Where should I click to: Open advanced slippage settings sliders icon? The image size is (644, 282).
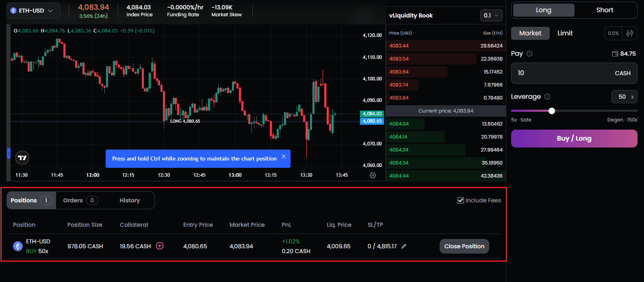630,33
